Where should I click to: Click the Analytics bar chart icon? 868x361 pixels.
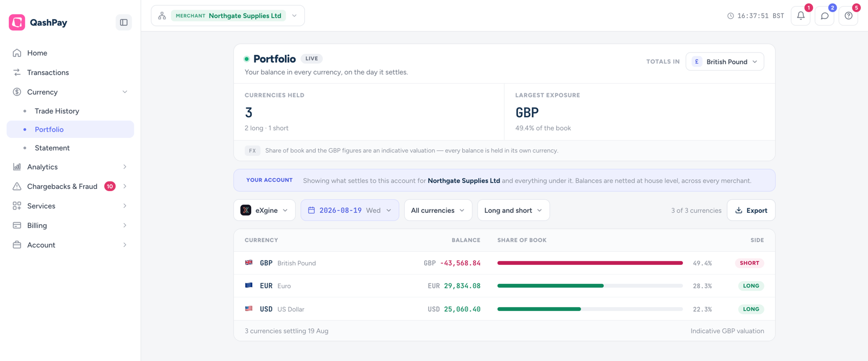(x=17, y=167)
